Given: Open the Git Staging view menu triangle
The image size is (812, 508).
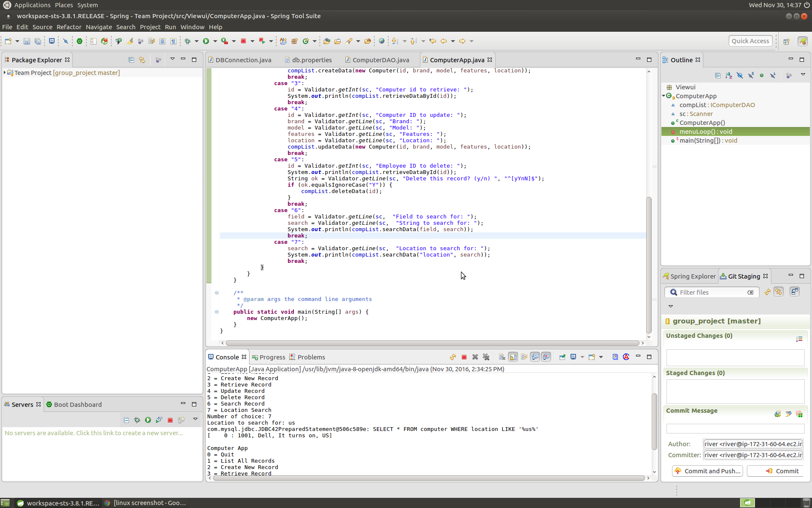Looking at the screenshot, I should click(670, 306).
